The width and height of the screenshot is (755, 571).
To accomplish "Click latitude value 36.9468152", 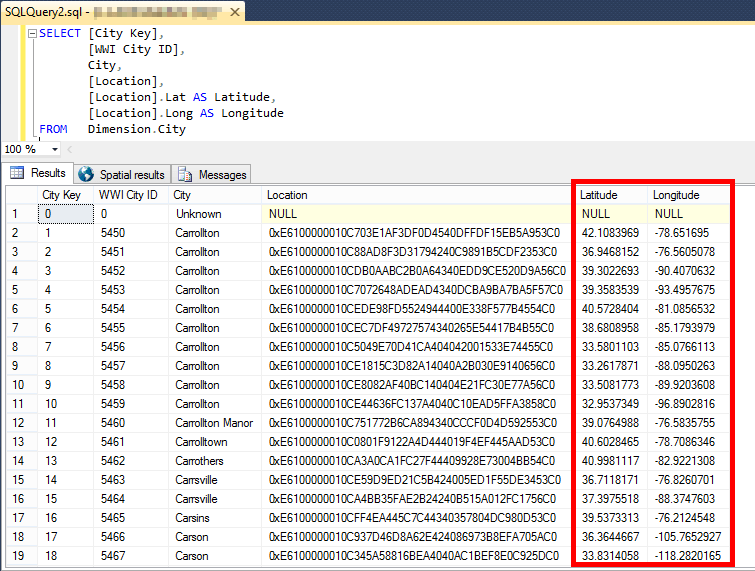I will pos(611,252).
